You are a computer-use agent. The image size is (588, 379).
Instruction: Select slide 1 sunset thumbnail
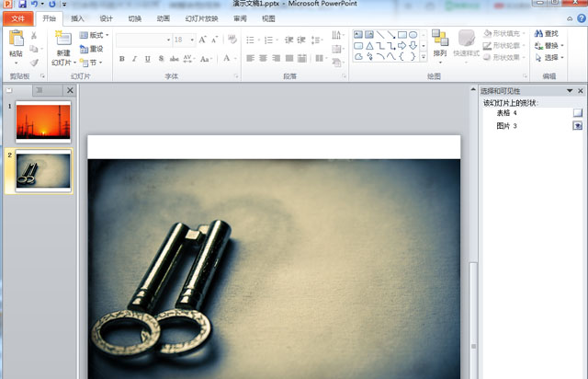(x=43, y=122)
